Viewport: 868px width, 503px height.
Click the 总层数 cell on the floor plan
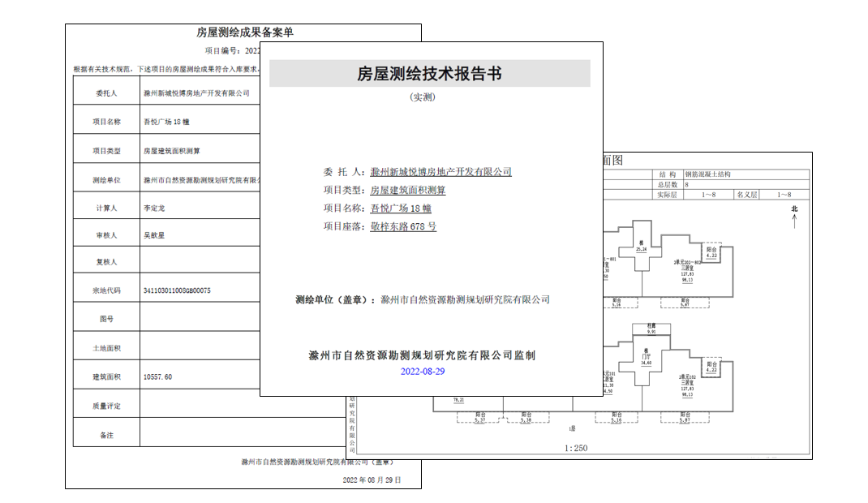coord(668,185)
